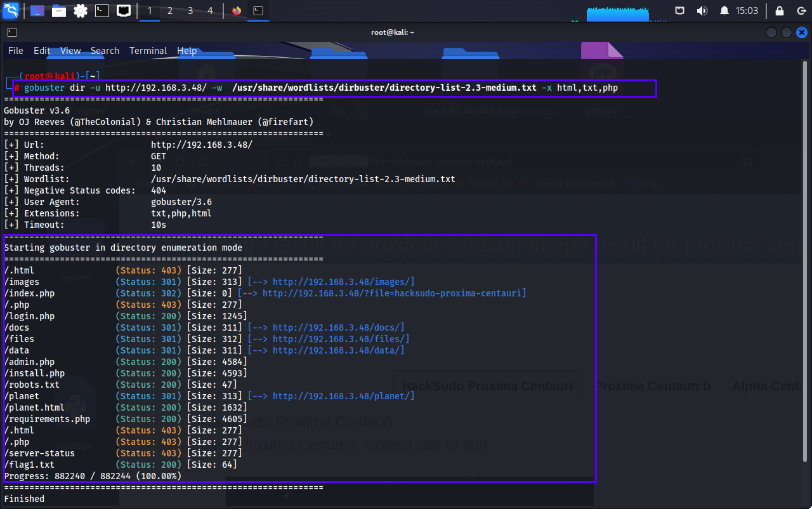The image size is (812, 509).
Task: Click the 'by OJ Reeves' author line
Action: pyautogui.click(x=159, y=122)
